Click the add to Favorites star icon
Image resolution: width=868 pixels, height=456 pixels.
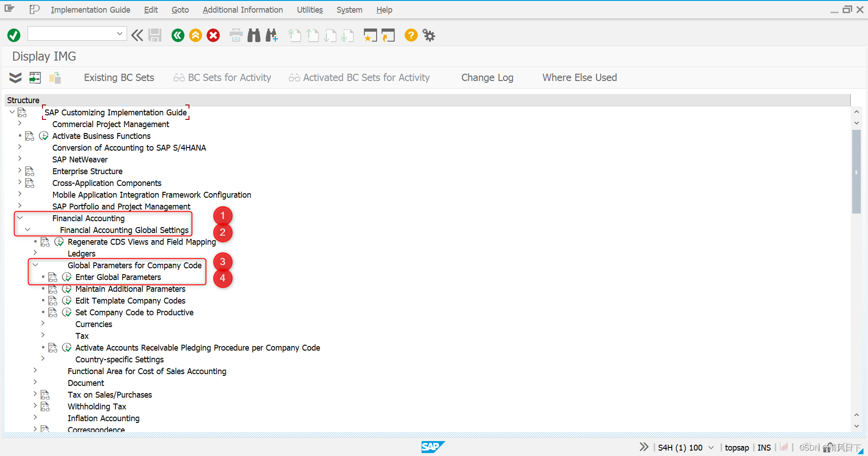click(x=370, y=35)
